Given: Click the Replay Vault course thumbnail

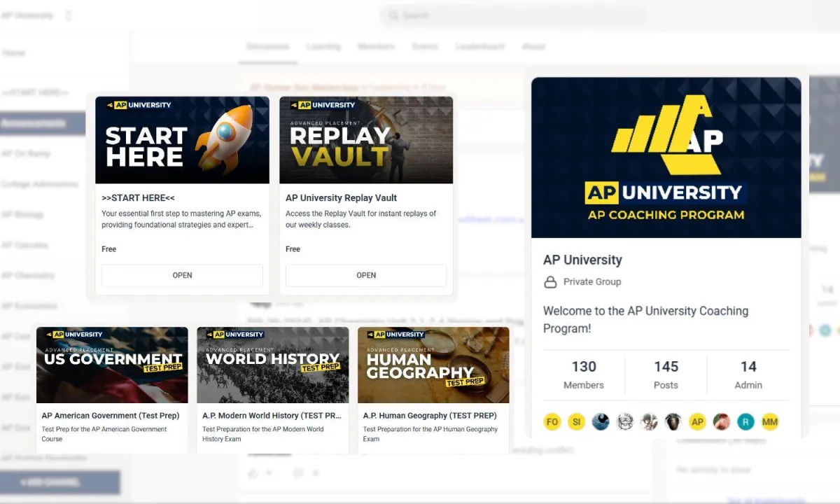Looking at the screenshot, I should pos(366,140).
